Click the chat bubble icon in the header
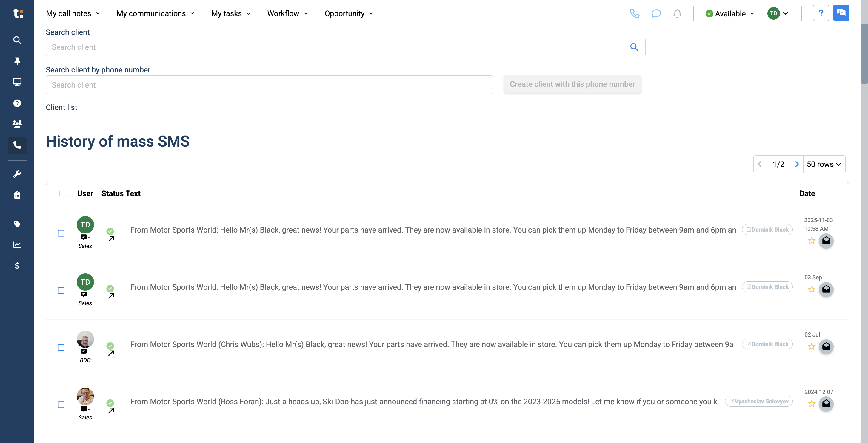Screen dimensions: 868x443 (x=656, y=13)
